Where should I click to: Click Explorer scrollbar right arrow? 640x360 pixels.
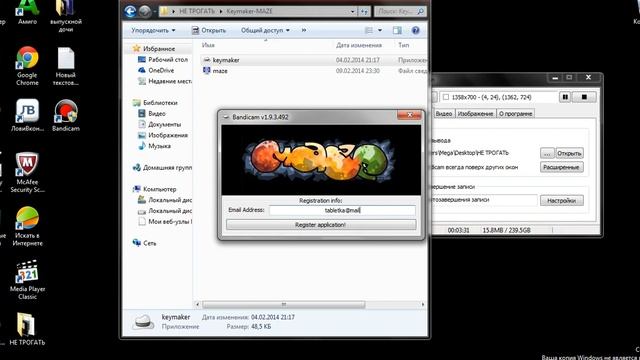click(422, 304)
